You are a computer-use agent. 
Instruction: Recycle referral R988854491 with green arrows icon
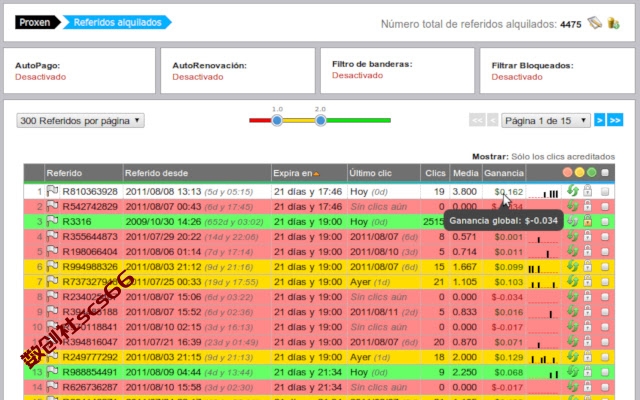[x=573, y=371]
